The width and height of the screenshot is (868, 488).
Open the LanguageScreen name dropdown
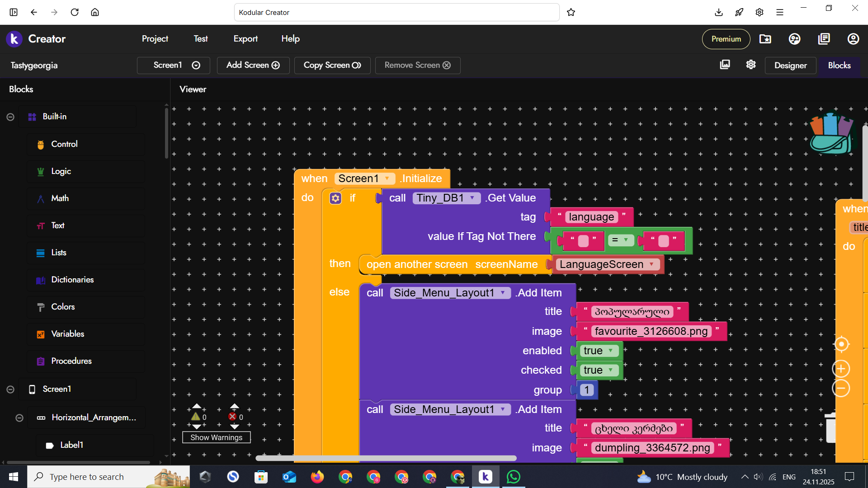pos(651,264)
